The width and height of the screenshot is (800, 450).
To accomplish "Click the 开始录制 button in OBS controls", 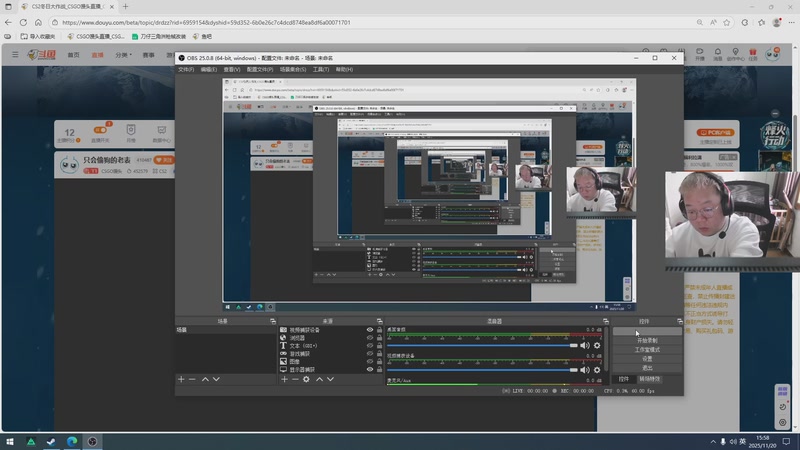I will (x=647, y=340).
